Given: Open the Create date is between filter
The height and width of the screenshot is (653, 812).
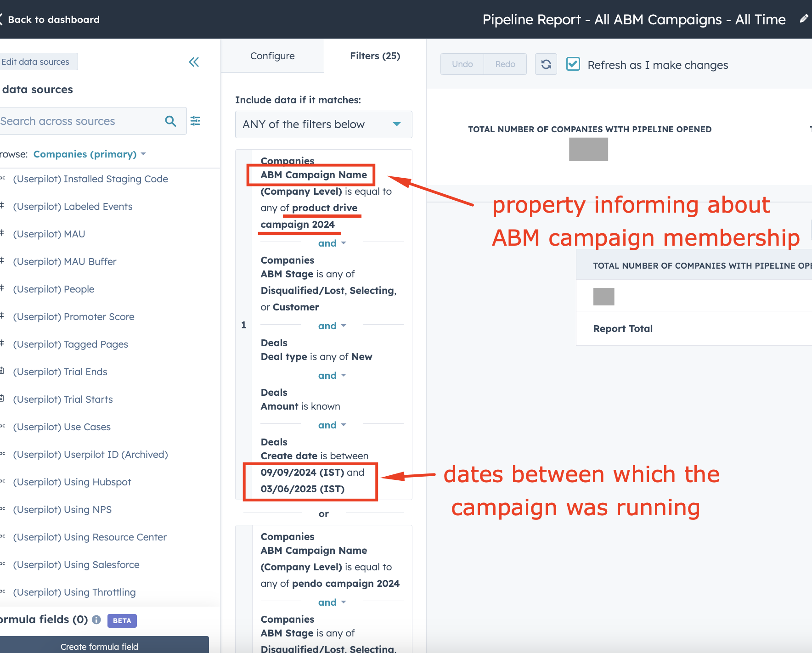Looking at the screenshot, I should [x=315, y=466].
